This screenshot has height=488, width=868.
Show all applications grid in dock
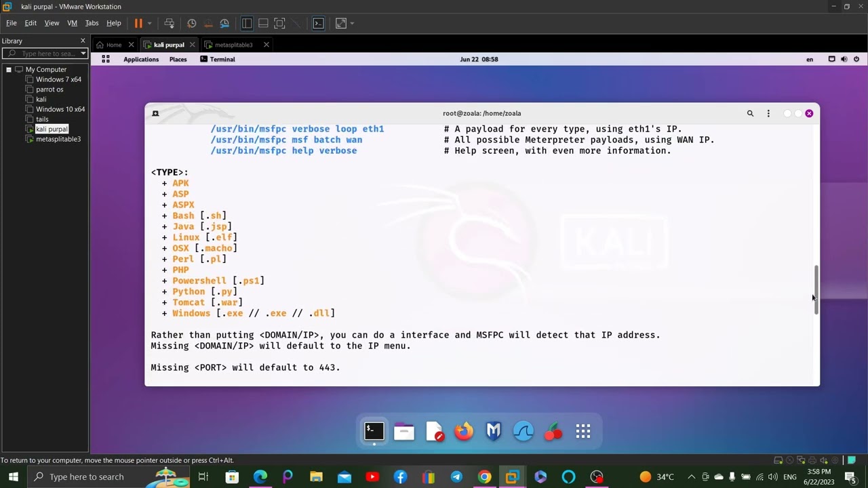(583, 431)
